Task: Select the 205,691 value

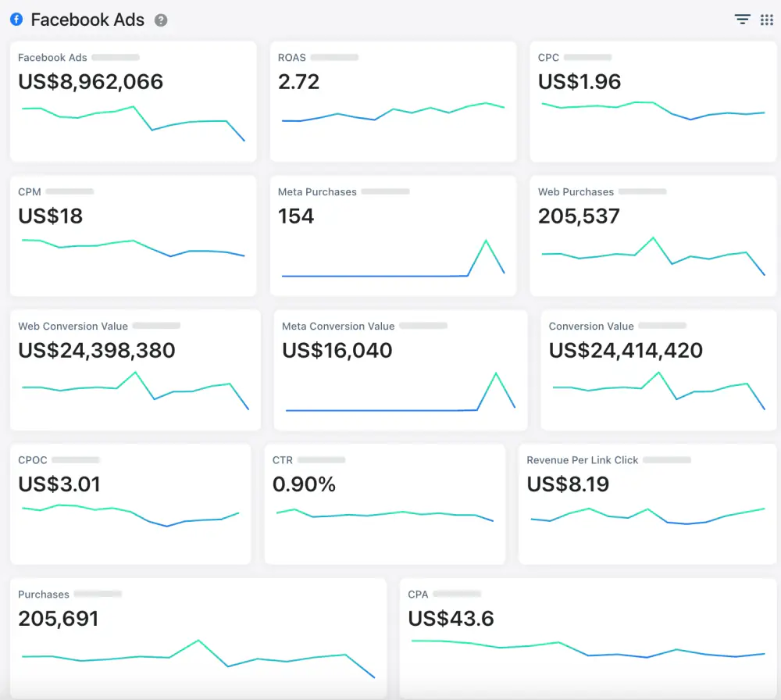Action: point(59,619)
